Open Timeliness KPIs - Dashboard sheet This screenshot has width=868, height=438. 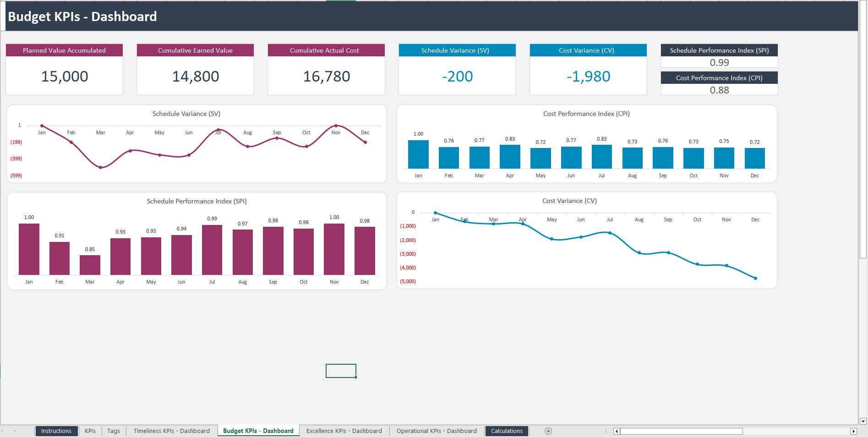171,431
